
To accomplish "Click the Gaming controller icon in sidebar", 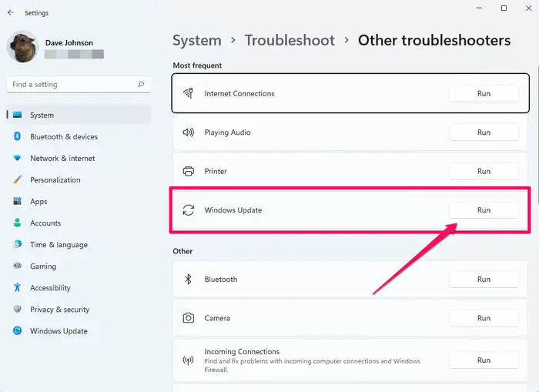I will point(17,266).
